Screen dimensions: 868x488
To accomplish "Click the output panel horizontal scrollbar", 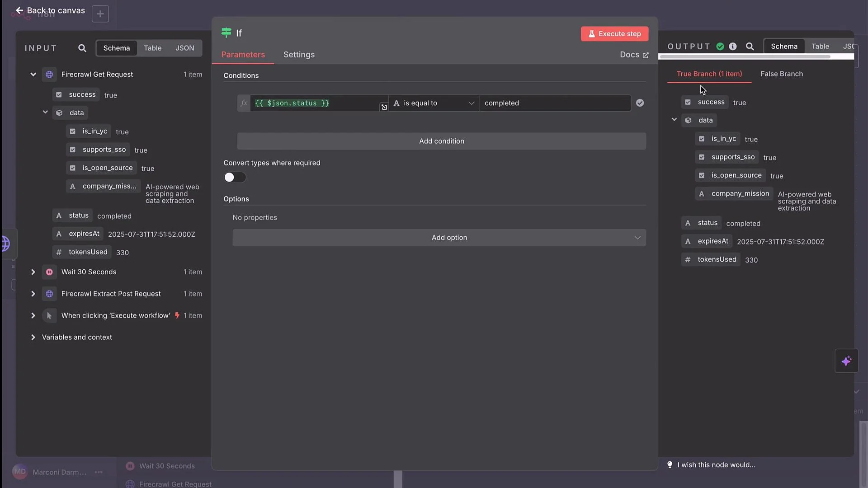I will pyautogui.click(x=745, y=57).
